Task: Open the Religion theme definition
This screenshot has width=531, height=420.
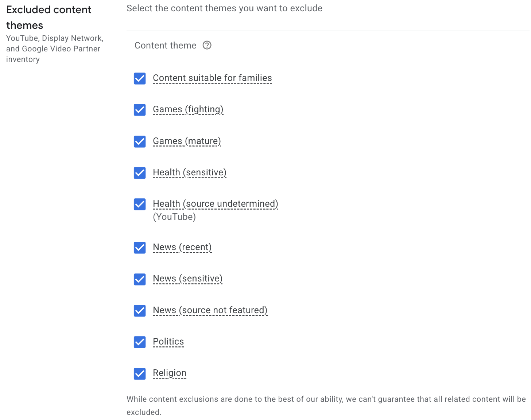Action: tap(169, 373)
